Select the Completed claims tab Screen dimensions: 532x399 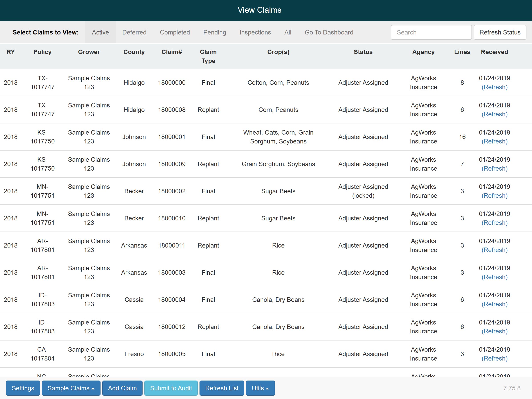tap(175, 32)
